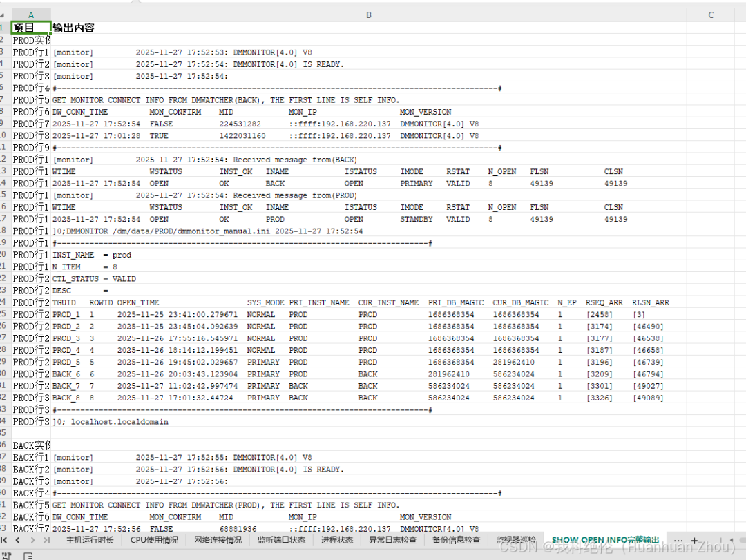Select the PROD_1 row cell

(x=369, y=314)
